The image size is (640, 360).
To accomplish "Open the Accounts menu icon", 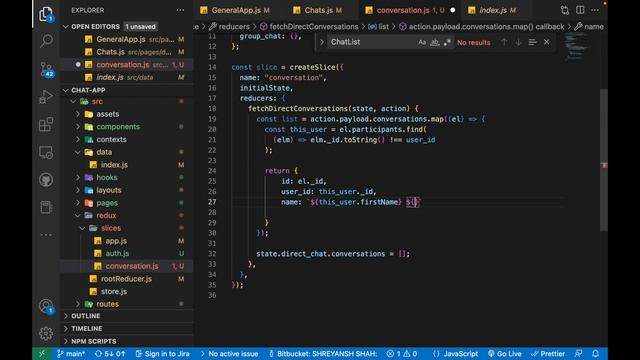I will click(x=46, y=306).
